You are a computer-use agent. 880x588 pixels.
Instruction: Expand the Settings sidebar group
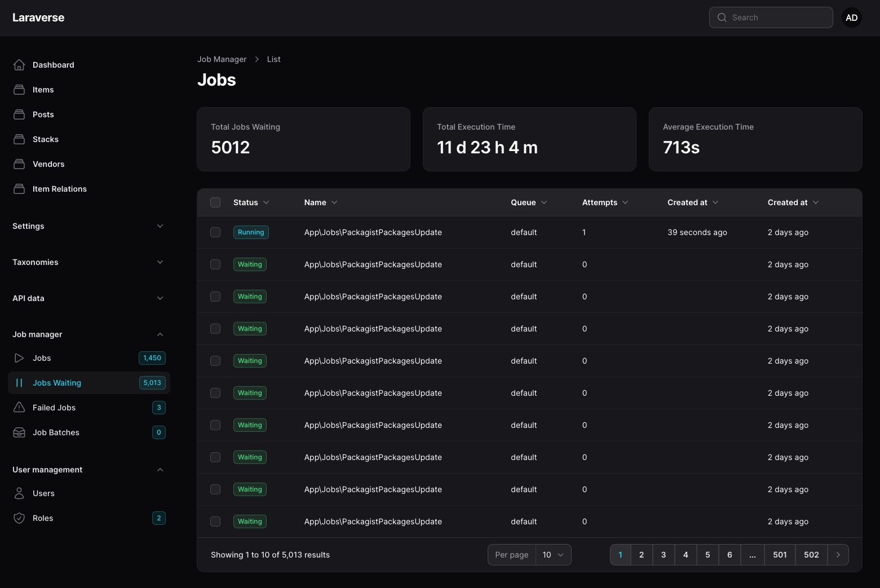[89, 226]
